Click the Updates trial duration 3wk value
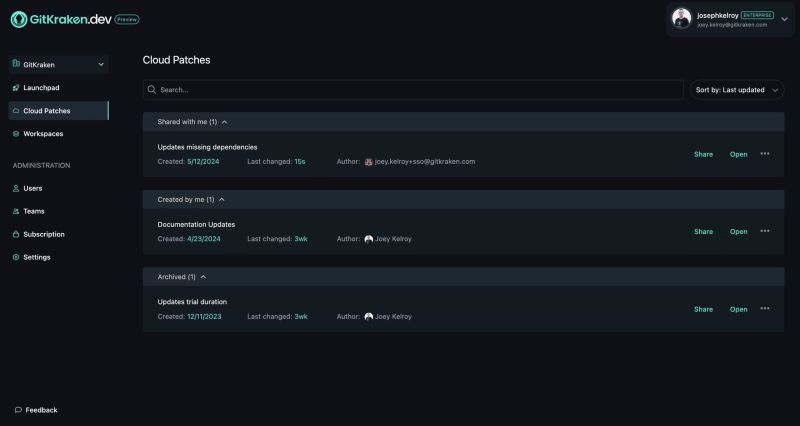Viewport: 800px width, 426px height. click(301, 316)
